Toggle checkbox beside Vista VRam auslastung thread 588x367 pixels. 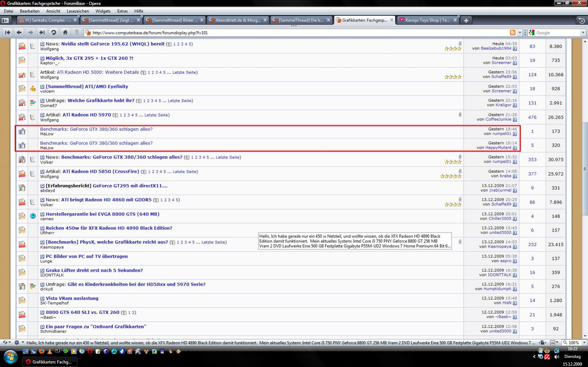(x=42, y=298)
